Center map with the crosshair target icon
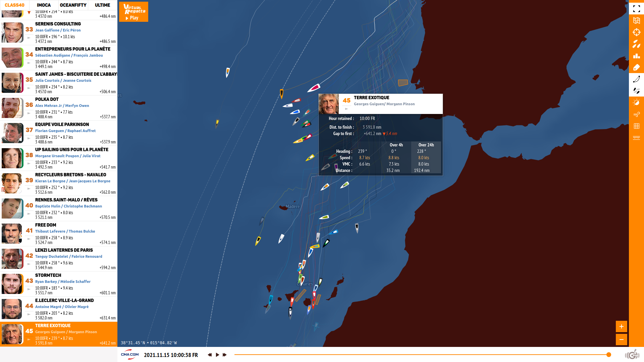The height and width of the screenshot is (362, 644). tap(636, 32)
